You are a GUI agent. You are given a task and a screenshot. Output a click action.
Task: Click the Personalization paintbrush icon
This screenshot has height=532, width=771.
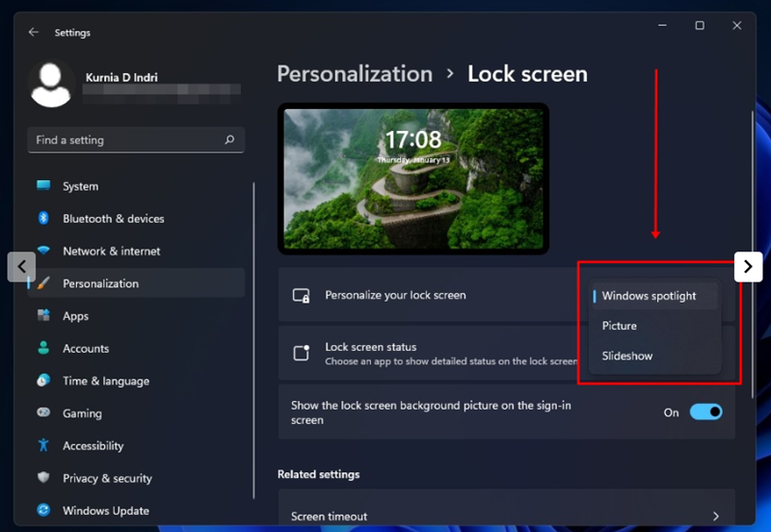43,282
